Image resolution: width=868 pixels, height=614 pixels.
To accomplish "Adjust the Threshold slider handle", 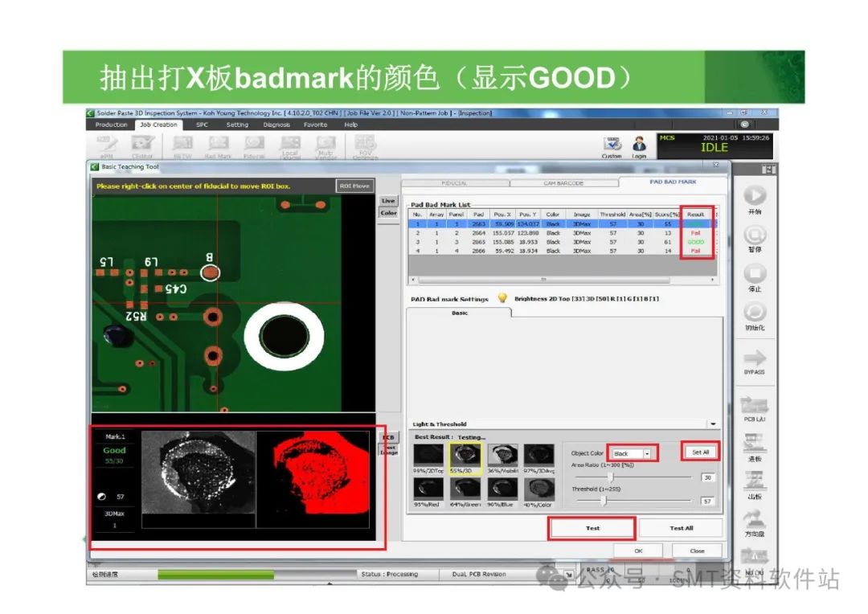I will click(x=604, y=501).
